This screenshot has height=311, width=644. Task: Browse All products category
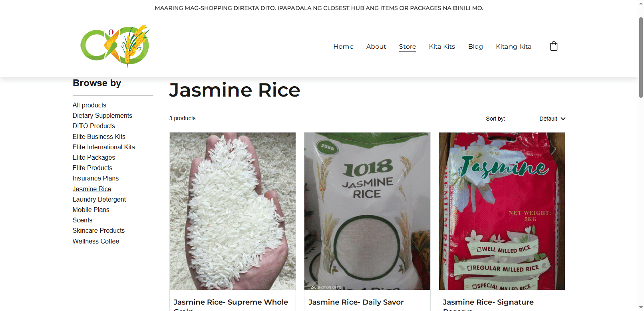point(89,105)
